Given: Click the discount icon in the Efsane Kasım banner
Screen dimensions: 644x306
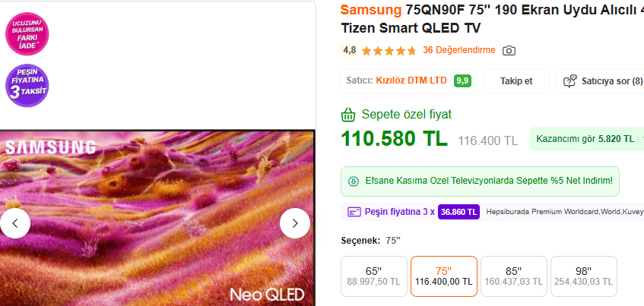Looking at the screenshot, I should 354,181.
